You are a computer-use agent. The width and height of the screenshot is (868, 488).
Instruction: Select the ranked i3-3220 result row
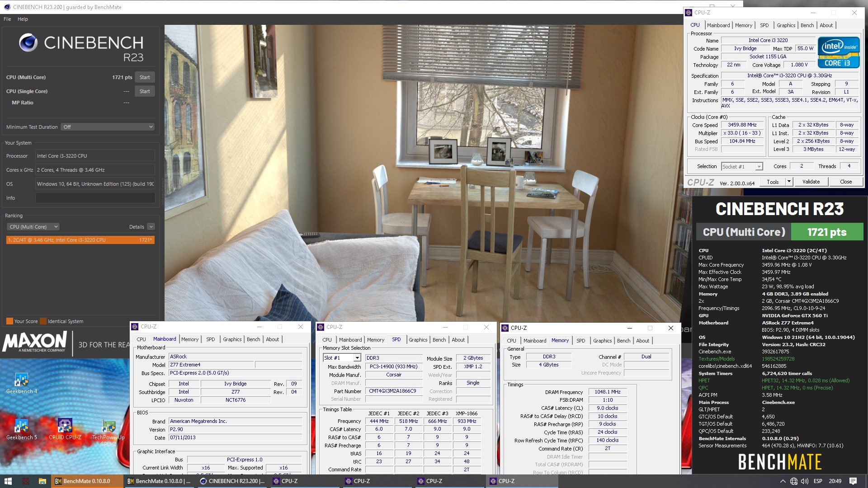point(80,240)
